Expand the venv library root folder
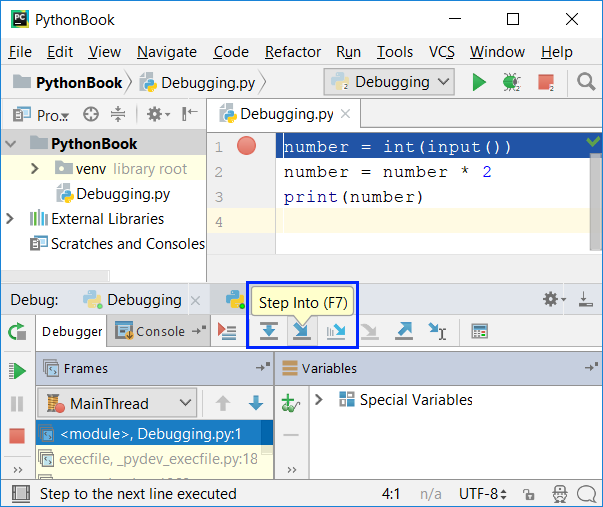 click(36, 169)
